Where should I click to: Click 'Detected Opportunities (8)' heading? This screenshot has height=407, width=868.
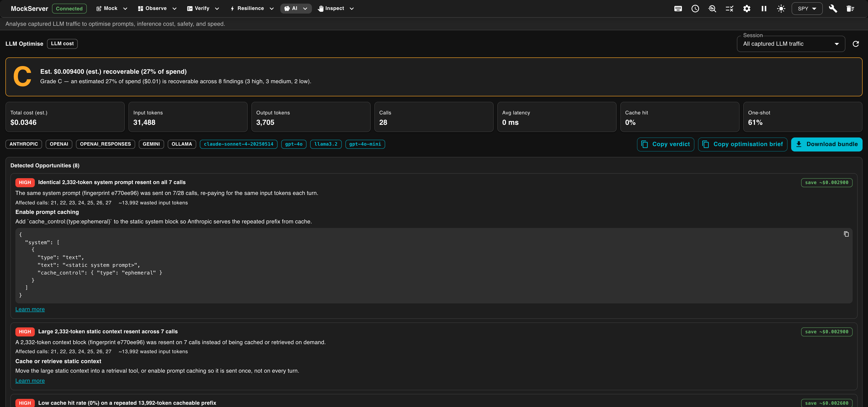[45, 166]
